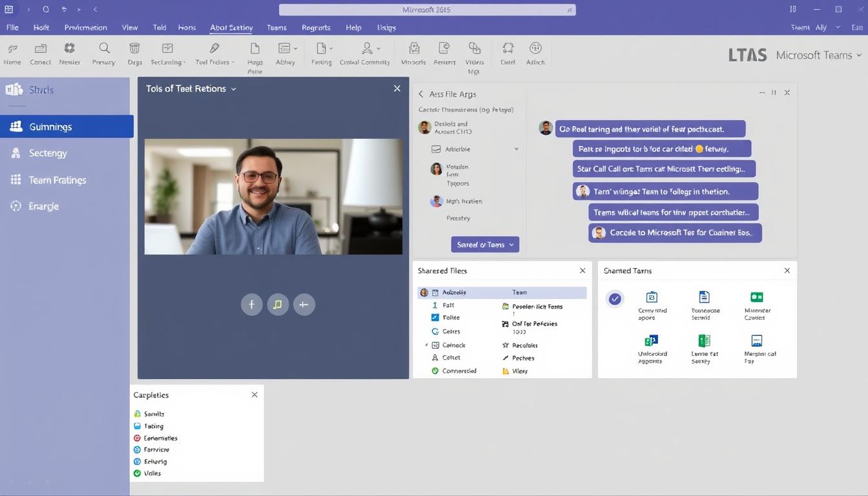
Task: Go back in Ass File Args panel
Action: coord(421,94)
